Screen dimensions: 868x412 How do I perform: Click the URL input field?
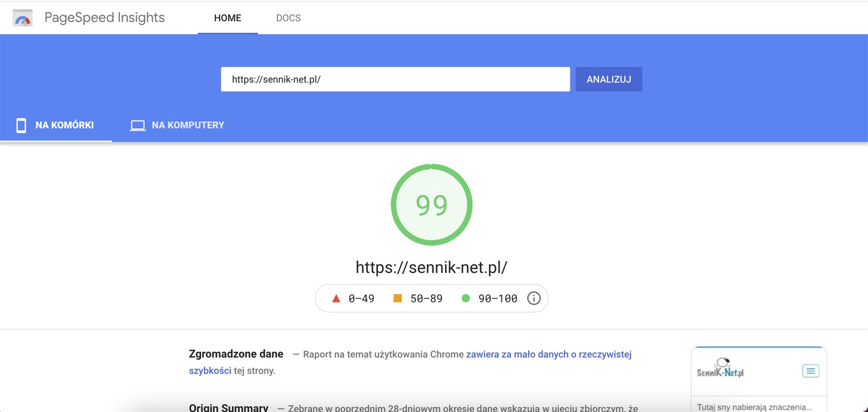[x=395, y=79]
